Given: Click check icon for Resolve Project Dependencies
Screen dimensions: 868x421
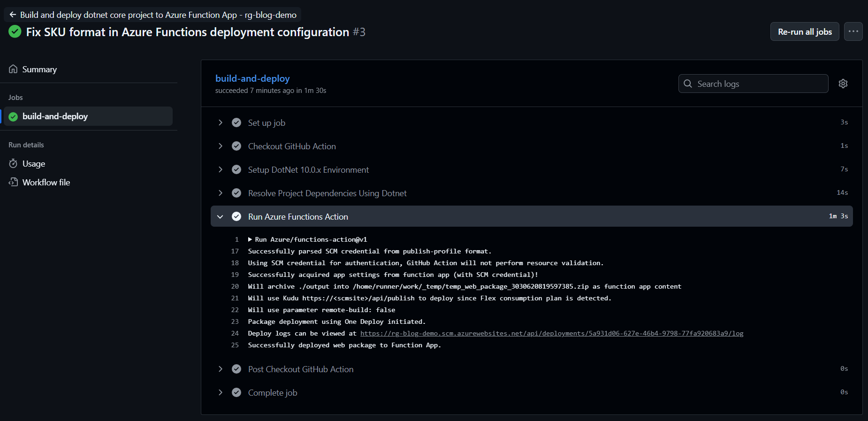Looking at the screenshot, I should pos(236,193).
